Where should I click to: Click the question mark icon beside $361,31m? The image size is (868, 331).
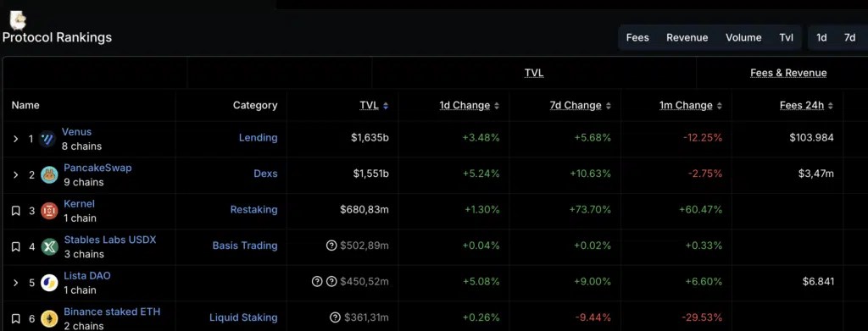335,317
